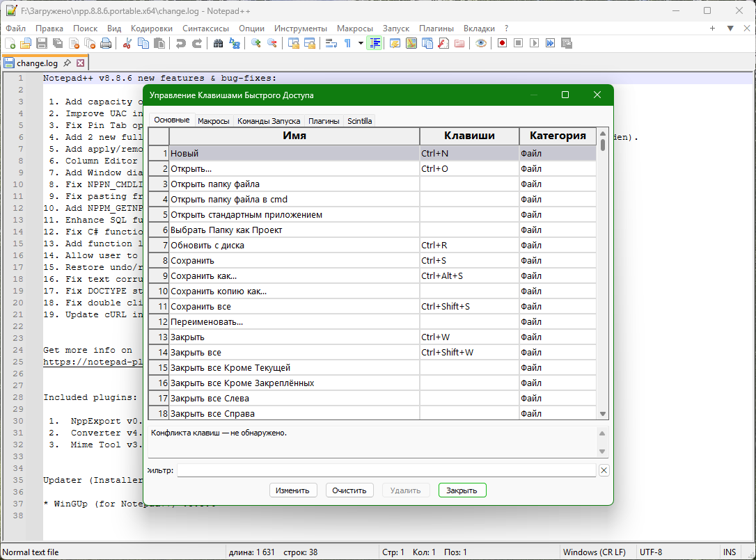Start macro recording with red dot icon
Screen dimensions: 756x560
[x=502, y=43]
